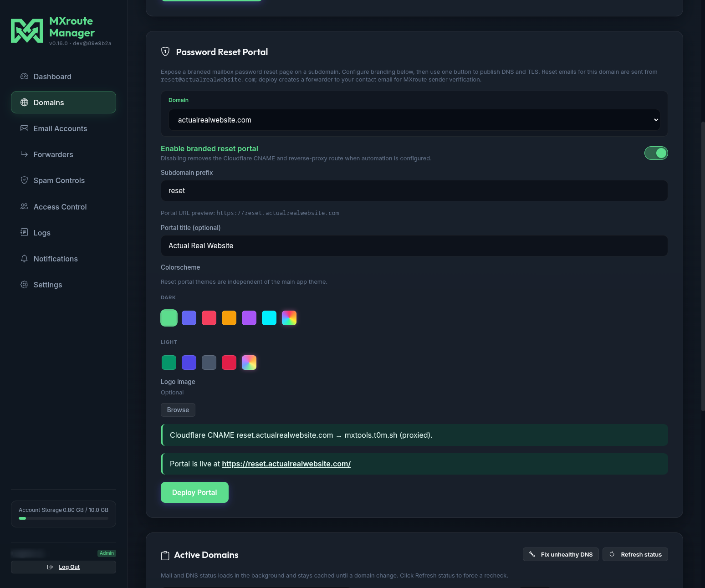Screen dimensions: 705x588
Task: Click the Dashboard gauge icon
Action: (25, 76)
